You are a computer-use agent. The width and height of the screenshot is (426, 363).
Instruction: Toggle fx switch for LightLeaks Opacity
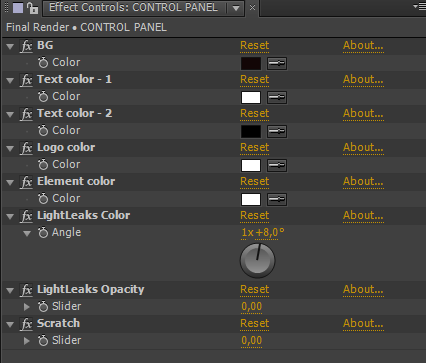click(x=26, y=290)
